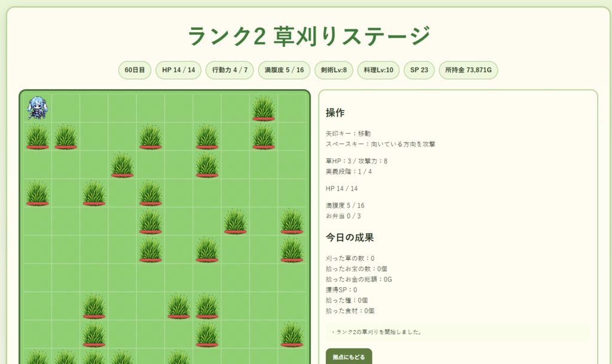Click the 剣術Lv:8 status pill
Screen dimensions: 612x364
[333, 70]
